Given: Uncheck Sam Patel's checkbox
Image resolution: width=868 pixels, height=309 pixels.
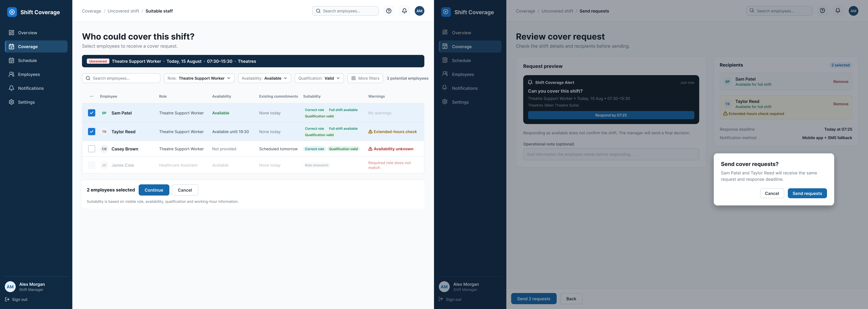Looking at the screenshot, I should coord(92,113).
